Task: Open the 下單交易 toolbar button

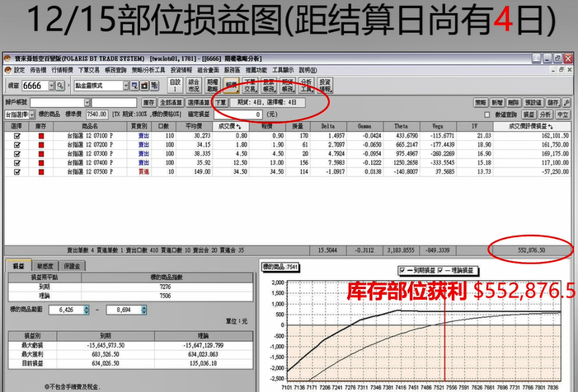Action: tap(250, 86)
